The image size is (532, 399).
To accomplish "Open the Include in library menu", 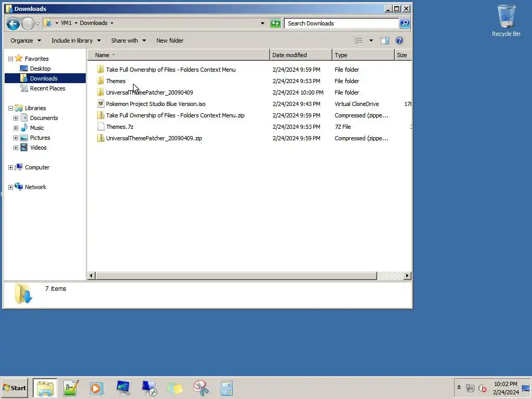I will tap(76, 41).
